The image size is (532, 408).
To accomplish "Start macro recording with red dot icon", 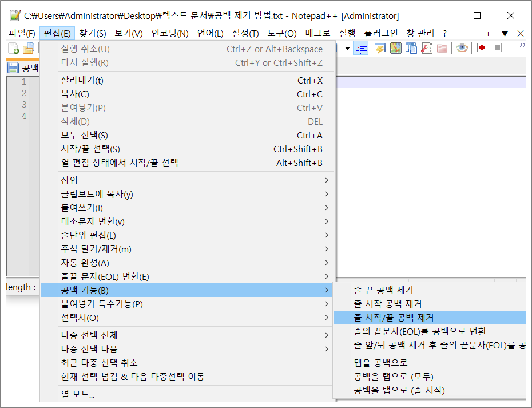I will (x=482, y=48).
